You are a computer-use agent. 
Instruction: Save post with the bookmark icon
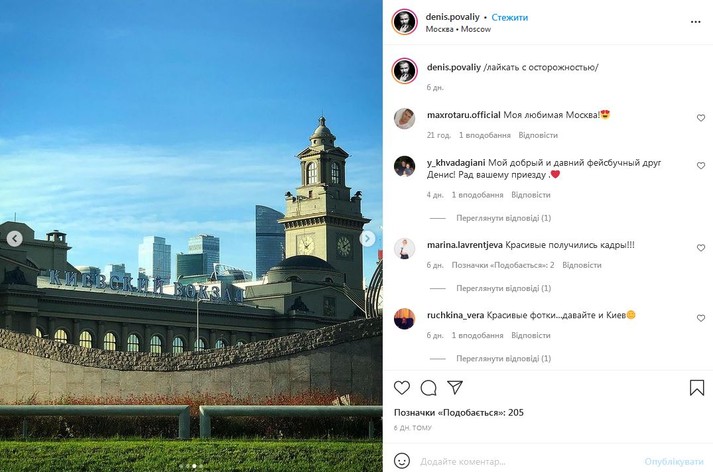(x=697, y=388)
